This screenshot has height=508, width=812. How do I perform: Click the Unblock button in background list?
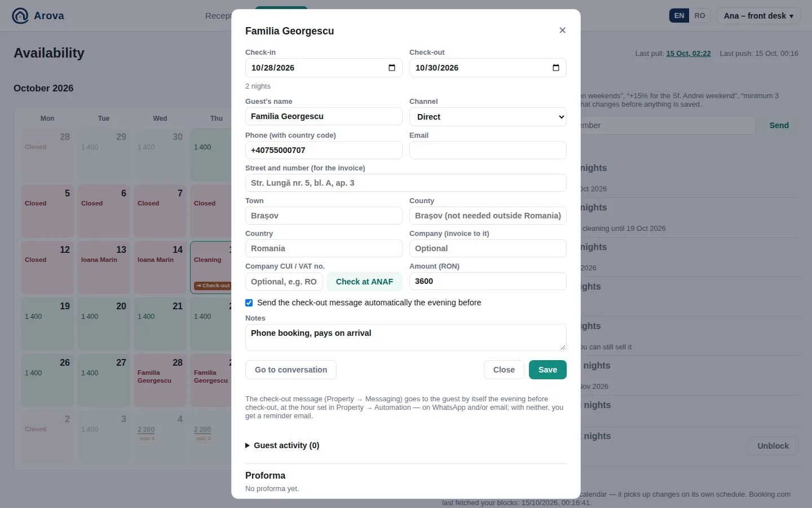tap(773, 446)
